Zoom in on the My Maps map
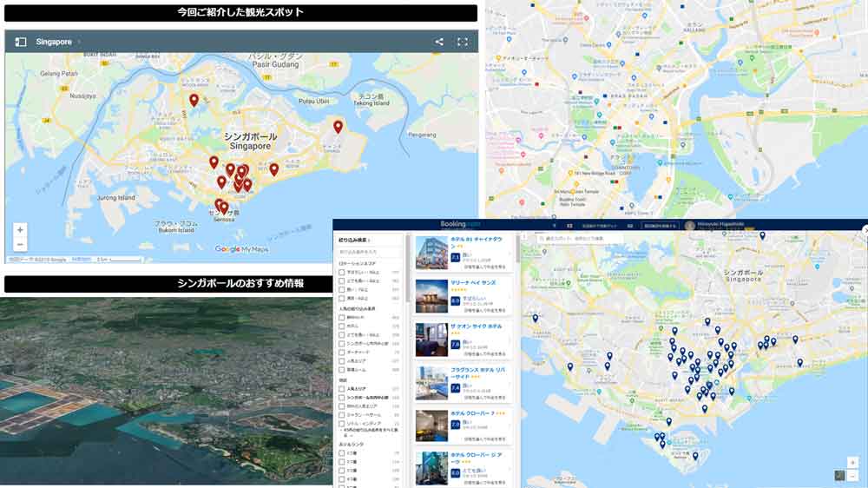Viewport: 868px width, 488px height. click(x=20, y=229)
